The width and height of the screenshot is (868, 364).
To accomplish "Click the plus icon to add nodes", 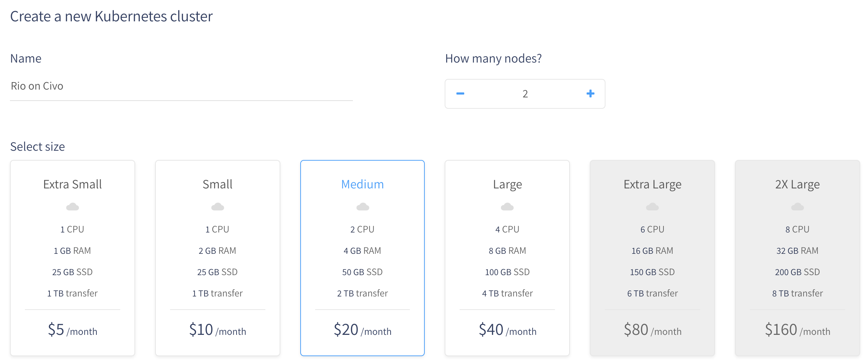I will click(591, 93).
